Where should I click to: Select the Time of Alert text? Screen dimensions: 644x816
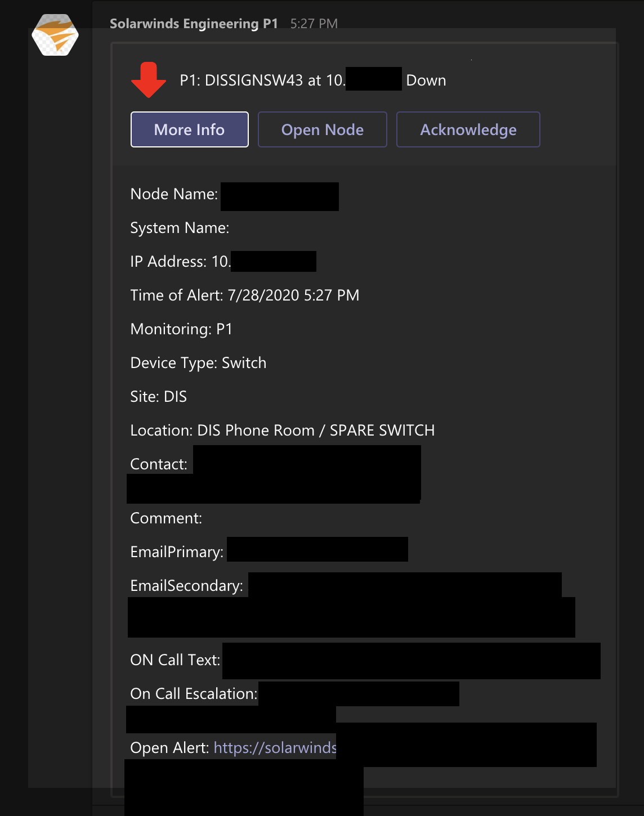tap(244, 295)
